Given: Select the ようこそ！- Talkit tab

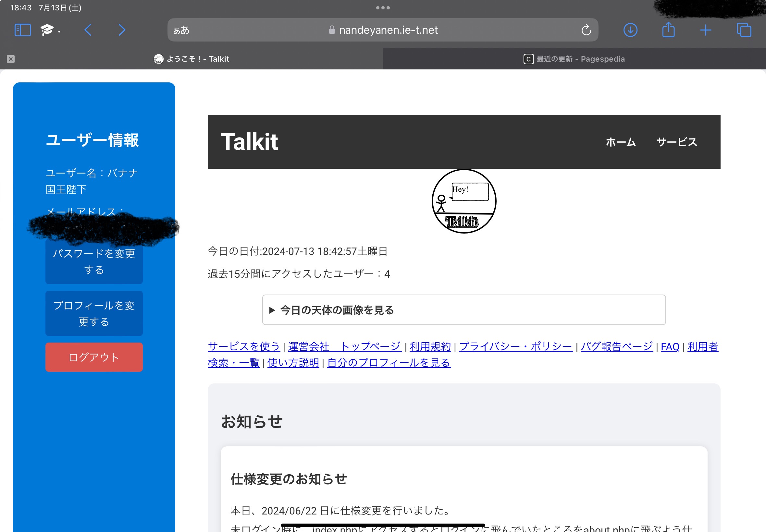Looking at the screenshot, I should pyautogui.click(x=191, y=59).
